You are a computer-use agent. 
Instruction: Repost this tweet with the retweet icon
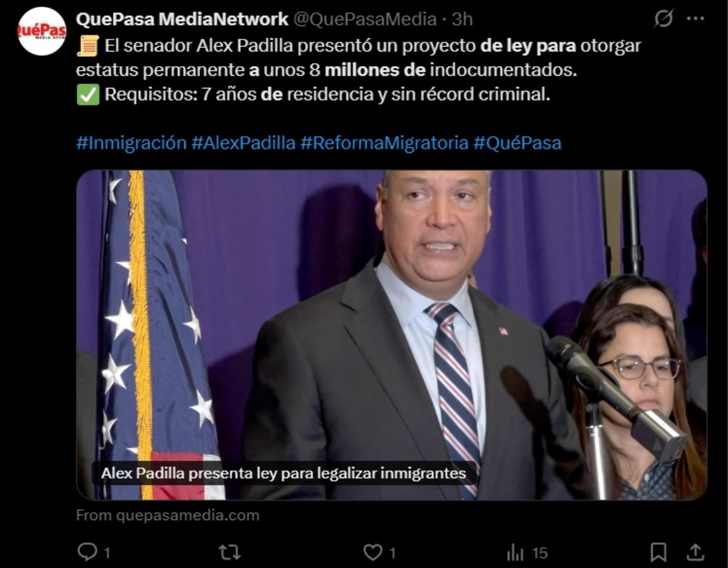pyautogui.click(x=230, y=552)
